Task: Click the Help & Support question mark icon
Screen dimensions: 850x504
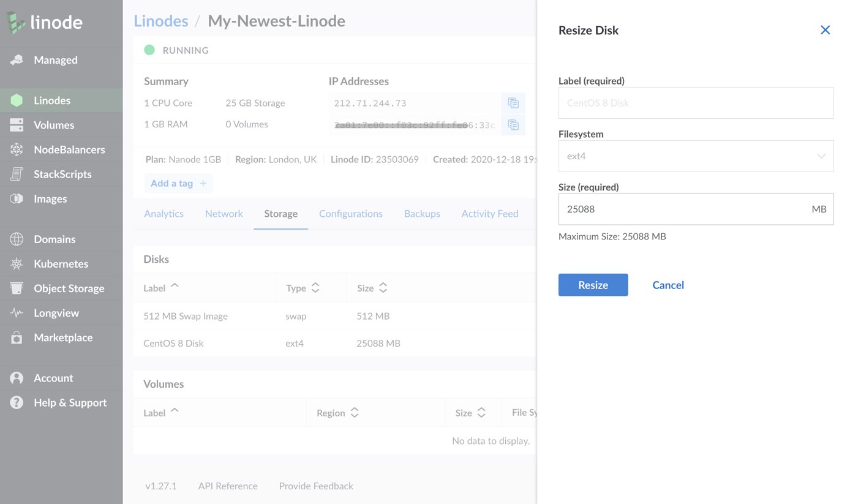Action: coord(17,402)
